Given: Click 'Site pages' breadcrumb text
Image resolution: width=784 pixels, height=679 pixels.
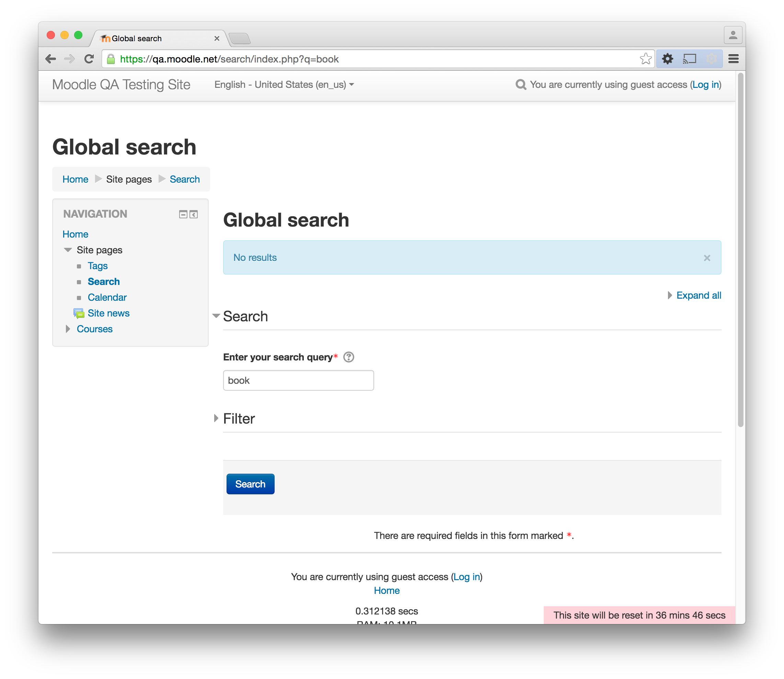Looking at the screenshot, I should (129, 179).
